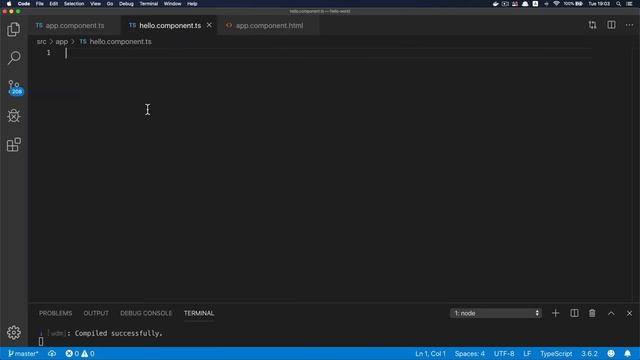Viewport: 640px width, 360px height.
Task: Select the UTF-8 encoding indicator
Action: (504, 353)
